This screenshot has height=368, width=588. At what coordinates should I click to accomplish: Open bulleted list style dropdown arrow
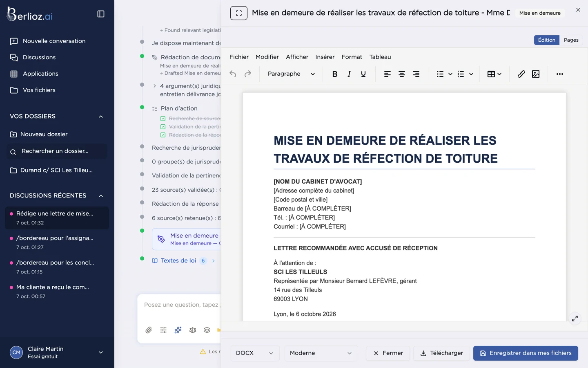point(450,74)
